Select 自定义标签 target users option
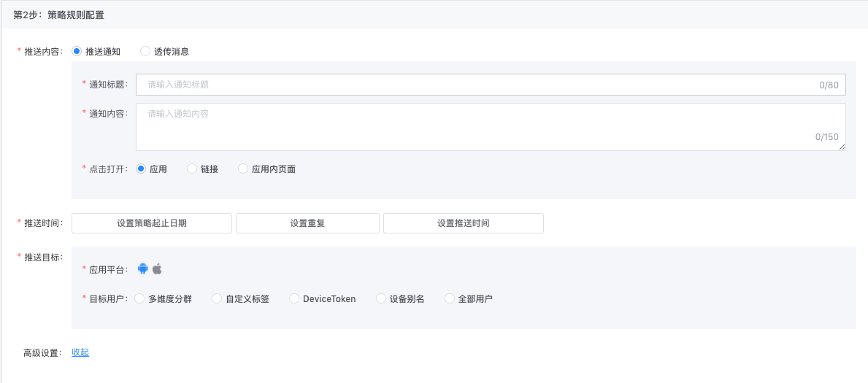The width and height of the screenshot is (868, 383). click(x=217, y=298)
